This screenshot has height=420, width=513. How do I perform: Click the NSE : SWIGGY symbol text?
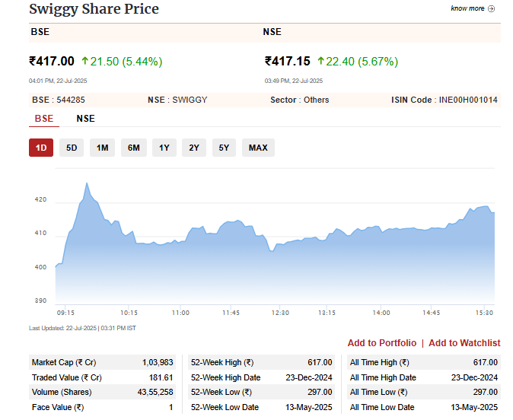177,100
